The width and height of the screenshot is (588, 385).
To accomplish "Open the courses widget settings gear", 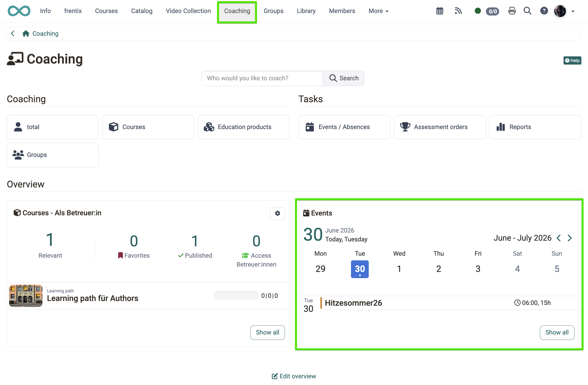I will pyautogui.click(x=277, y=214).
